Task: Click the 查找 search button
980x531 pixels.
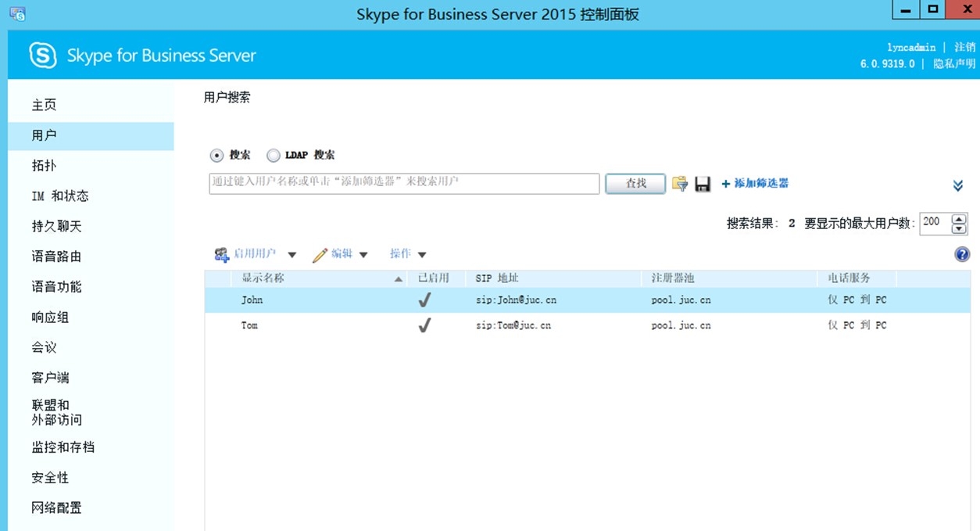Action: click(635, 184)
